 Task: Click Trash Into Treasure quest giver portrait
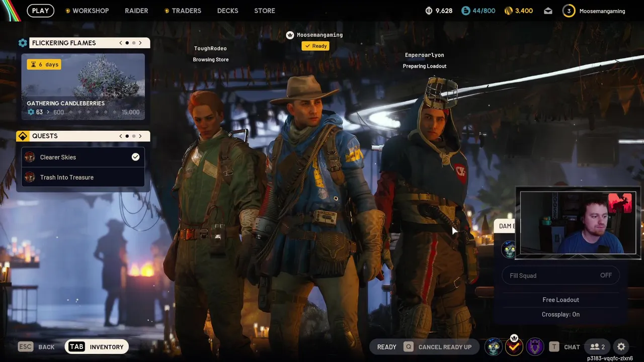30,177
